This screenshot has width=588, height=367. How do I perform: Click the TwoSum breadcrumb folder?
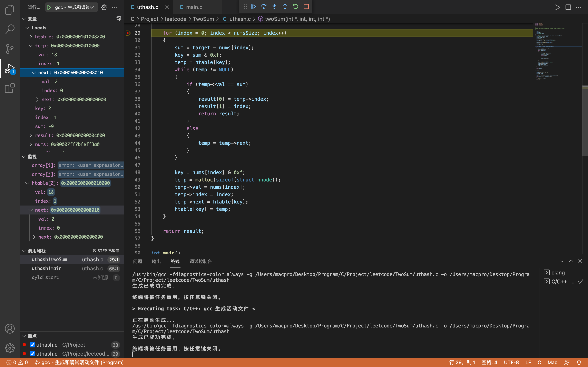[x=203, y=19]
